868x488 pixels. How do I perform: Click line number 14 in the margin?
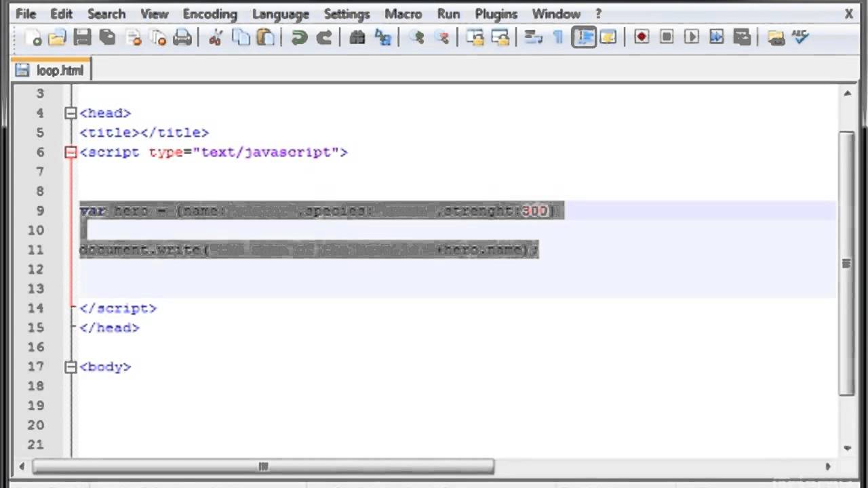pyautogui.click(x=36, y=308)
